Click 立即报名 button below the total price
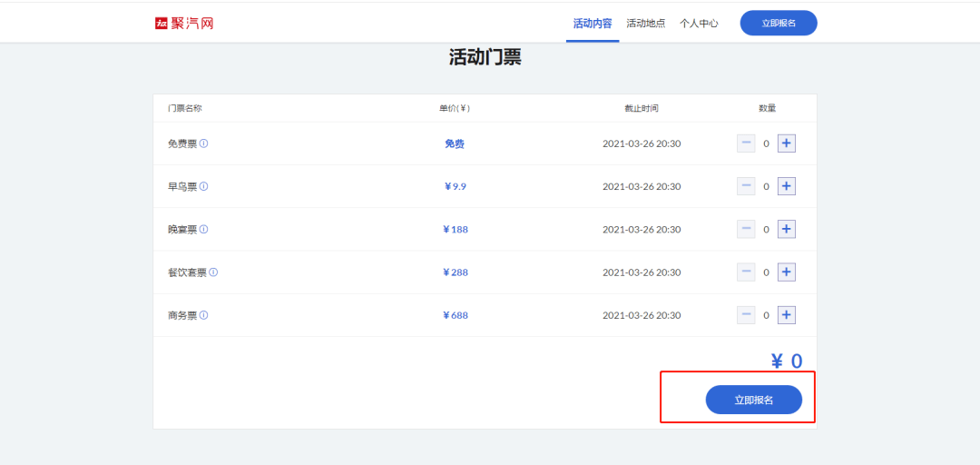Screen dimensions: 980x465 coord(753,400)
